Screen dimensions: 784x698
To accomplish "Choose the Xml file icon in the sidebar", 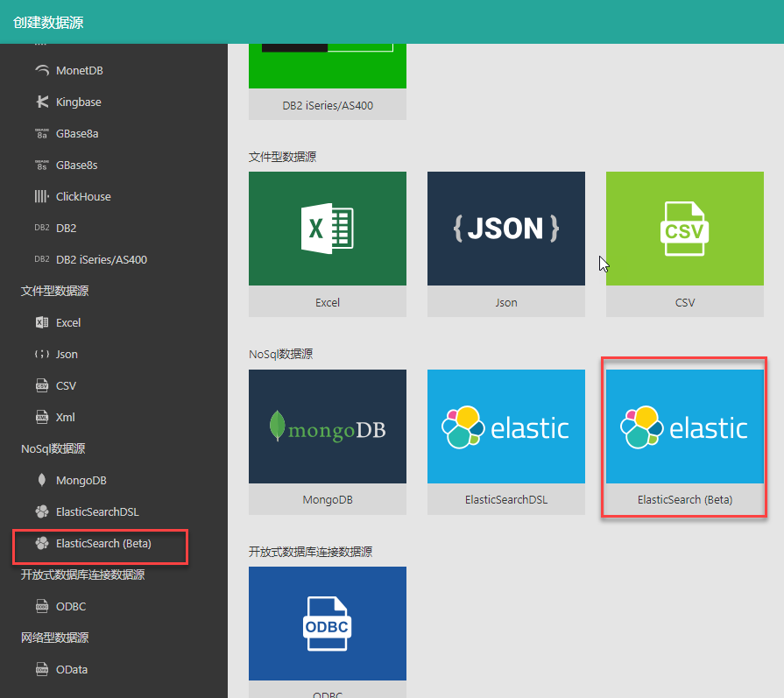I will coord(42,417).
